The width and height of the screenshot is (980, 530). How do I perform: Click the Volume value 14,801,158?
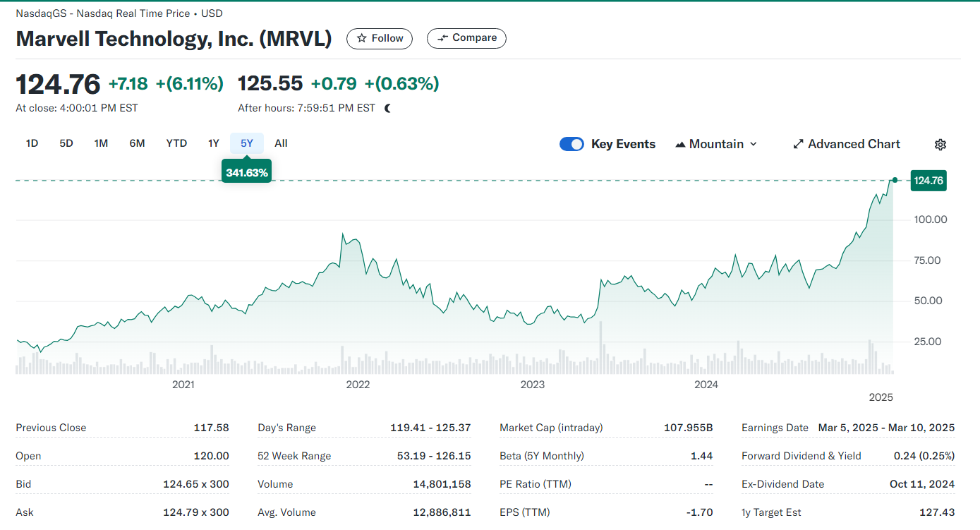coord(442,484)
